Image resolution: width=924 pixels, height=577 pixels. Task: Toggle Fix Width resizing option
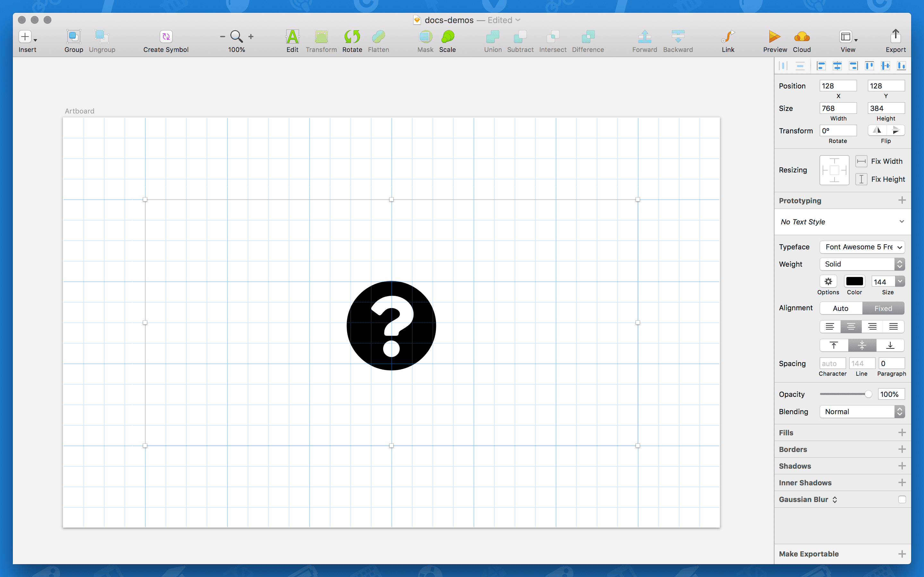coord(861,161)
